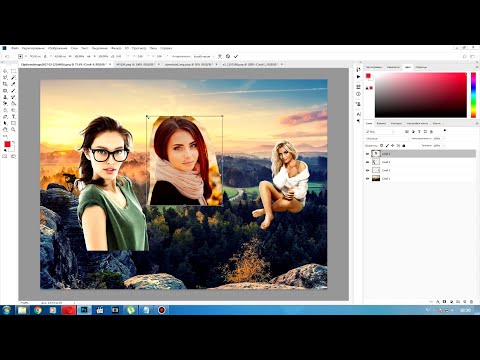
Task: Open the fill Заливка slider arrow
Action: pos(444,146)
